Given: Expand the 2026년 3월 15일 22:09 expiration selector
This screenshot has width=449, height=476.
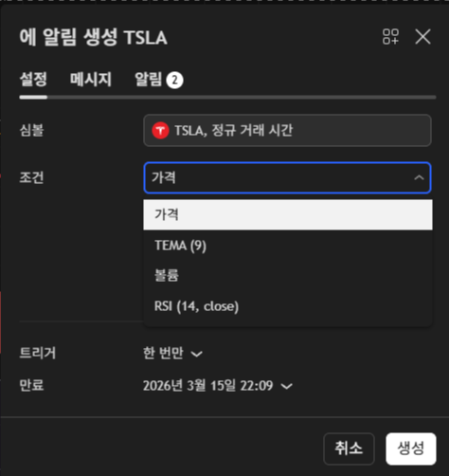Looking at the screenshot, I should pyautogui.click(x=218, y=386).
